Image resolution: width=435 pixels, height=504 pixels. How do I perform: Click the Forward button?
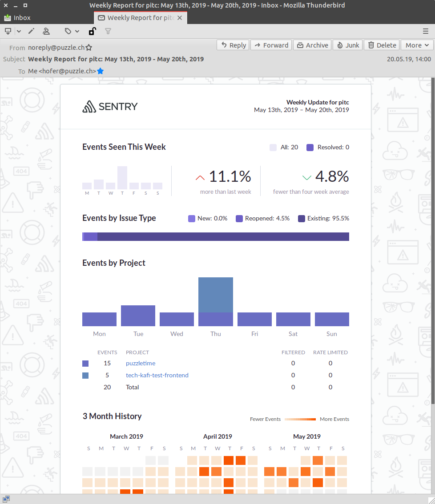pos(271,45)
